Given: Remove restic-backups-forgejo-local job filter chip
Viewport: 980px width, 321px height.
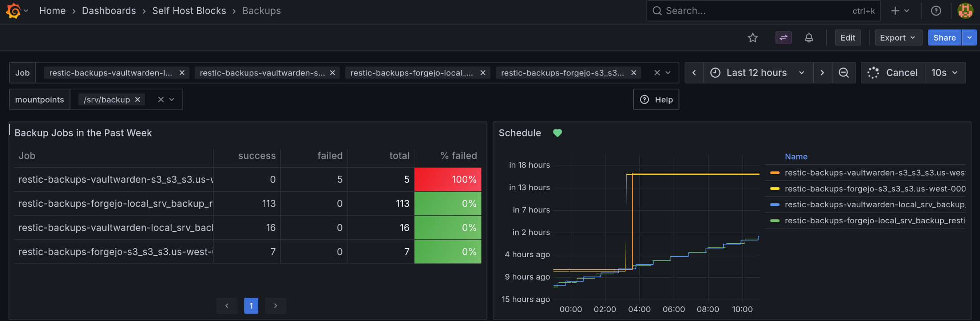Looking at the screenshot, I should [x=483, y=73].
